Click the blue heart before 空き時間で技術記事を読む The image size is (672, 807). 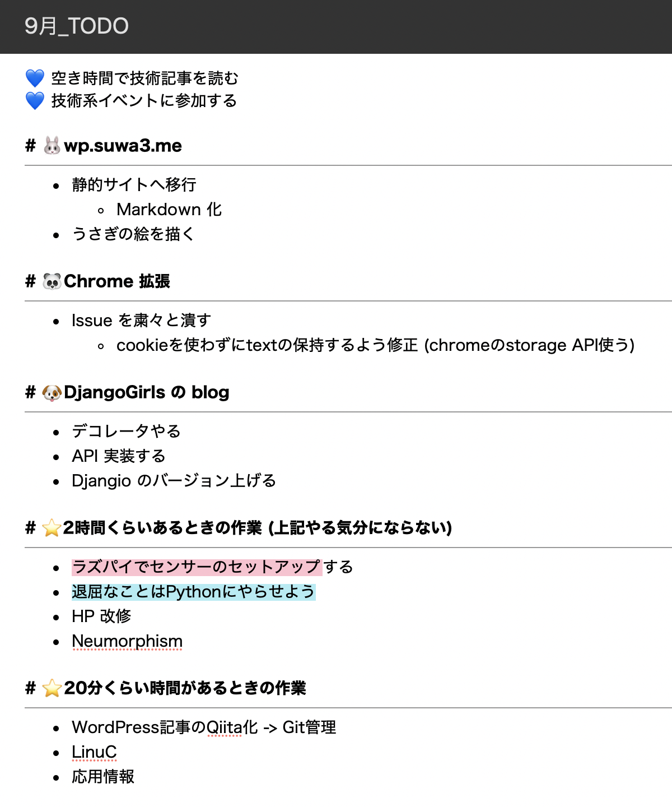[x=35, y=78]
